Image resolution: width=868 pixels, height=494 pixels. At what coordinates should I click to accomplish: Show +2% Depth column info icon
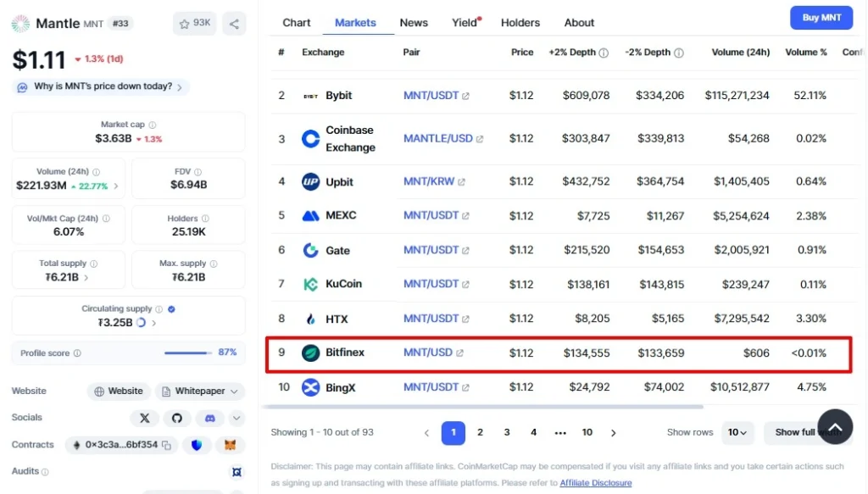pos(604,53)
